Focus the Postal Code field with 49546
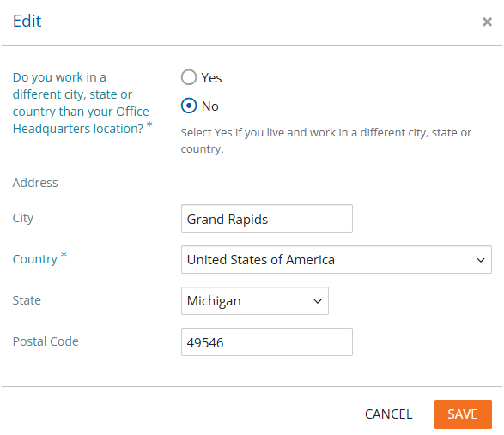Screen dimensions: 504x435 (x=267, y=341)
